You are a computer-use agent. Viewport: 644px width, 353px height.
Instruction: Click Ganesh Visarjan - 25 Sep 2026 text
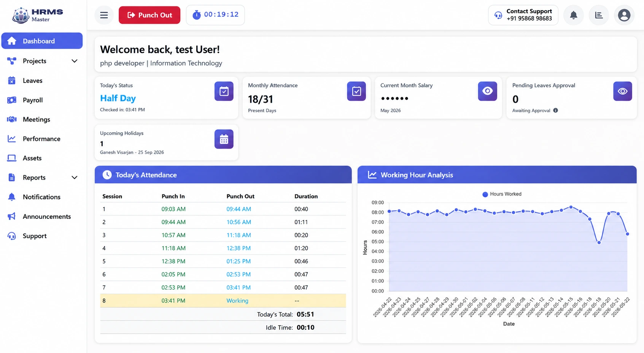pyautogui.click(x=132, y=152)
